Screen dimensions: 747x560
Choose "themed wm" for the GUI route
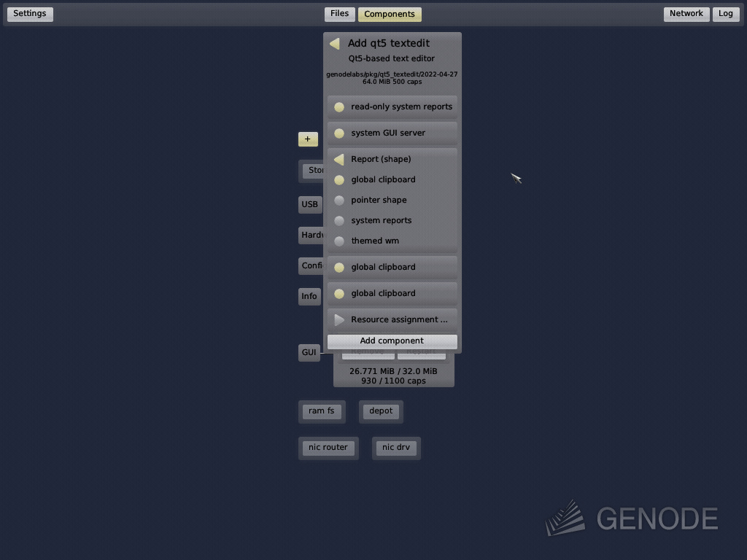[374, 241]
